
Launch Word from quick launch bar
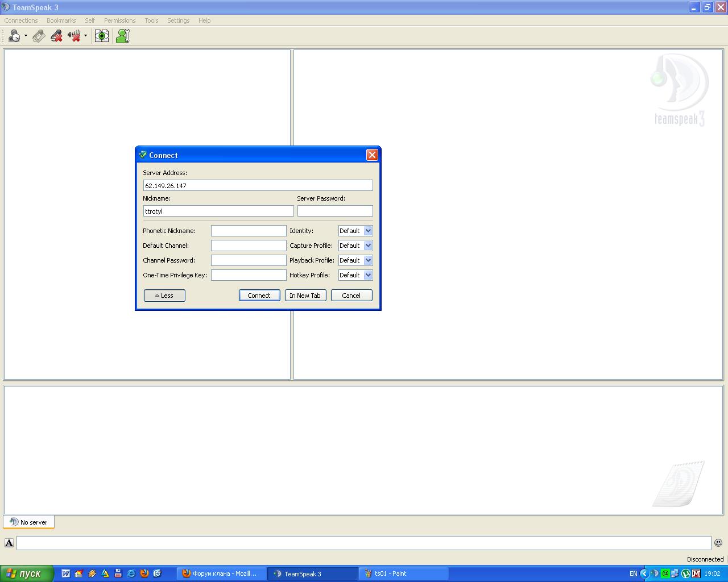click(x=65, y=573)
